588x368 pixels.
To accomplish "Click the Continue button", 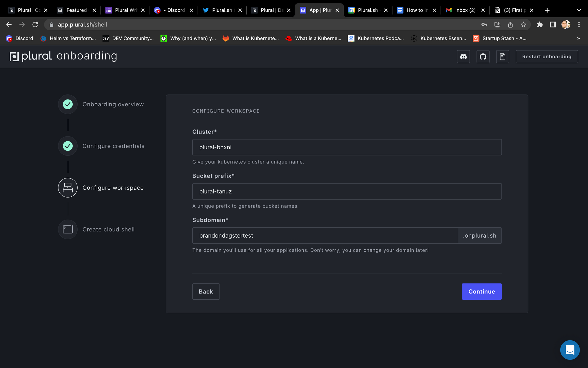I will click(482, 291).
